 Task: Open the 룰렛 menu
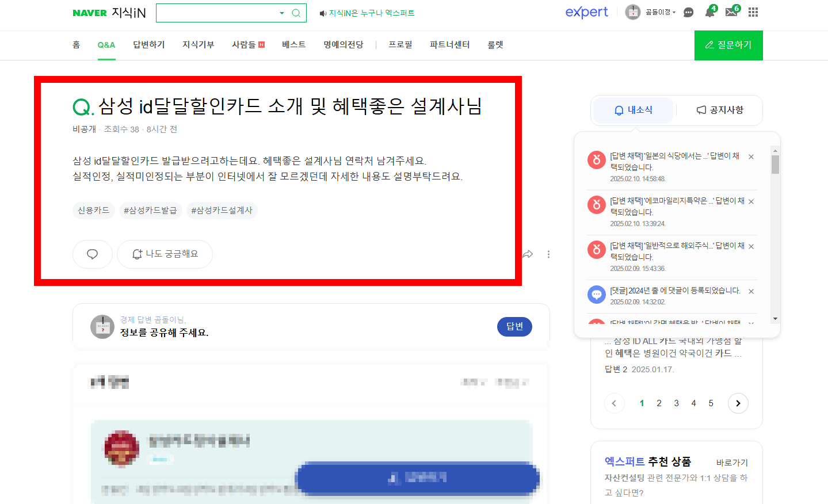tap(495, 45)
